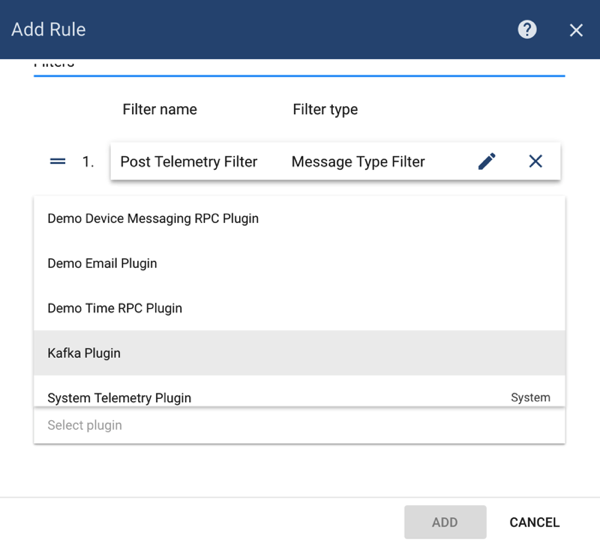Click CANCEL to discard the rule
The image size is (600, 543).
point(534,522)
